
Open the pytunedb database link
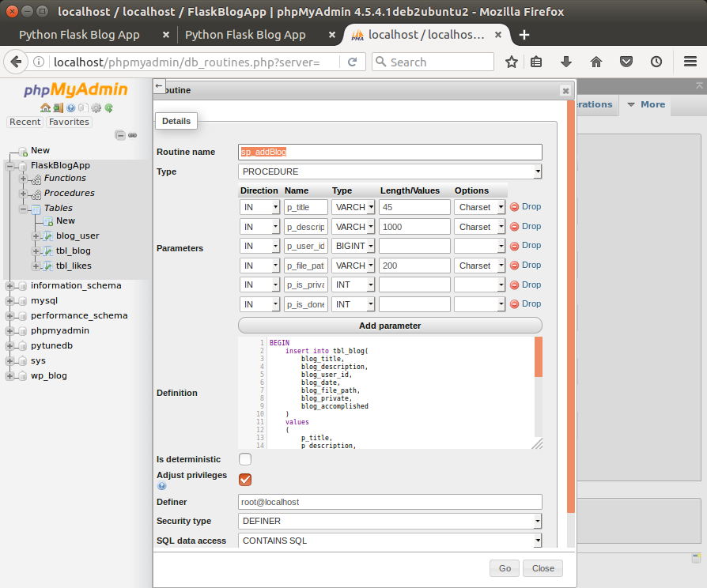[x=51, y=345]
